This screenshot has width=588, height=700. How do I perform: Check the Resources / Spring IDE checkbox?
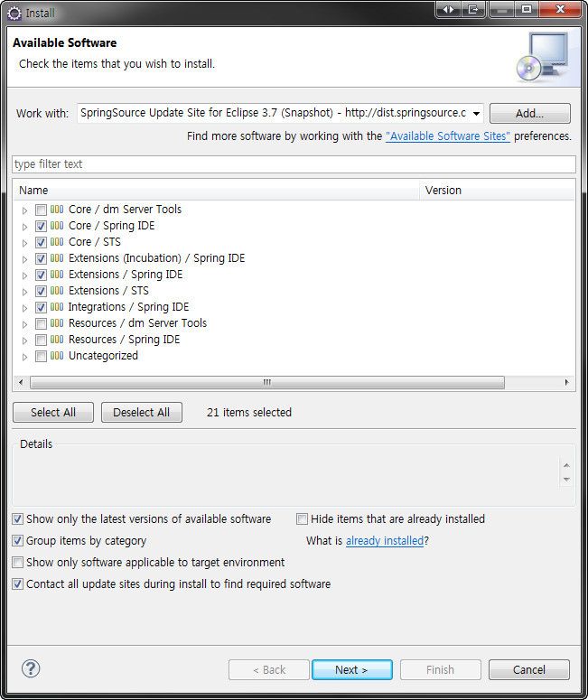click(x=41, y=341)
